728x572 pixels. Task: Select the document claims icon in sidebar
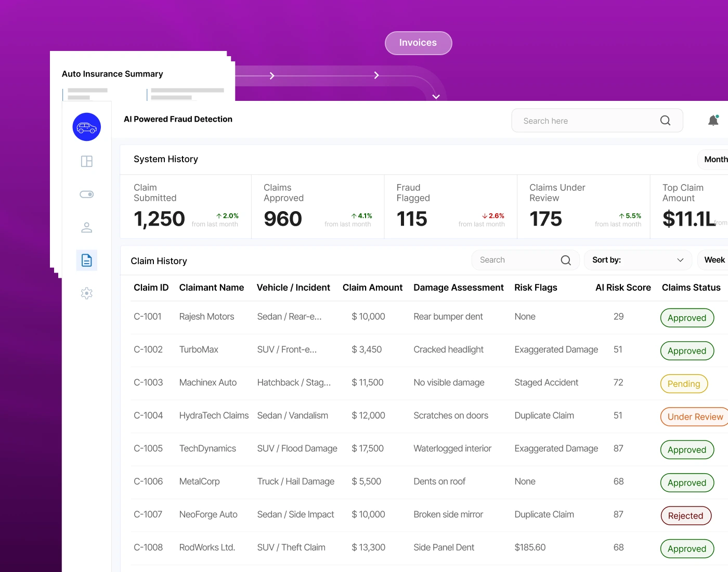click(x=87, y=260)
